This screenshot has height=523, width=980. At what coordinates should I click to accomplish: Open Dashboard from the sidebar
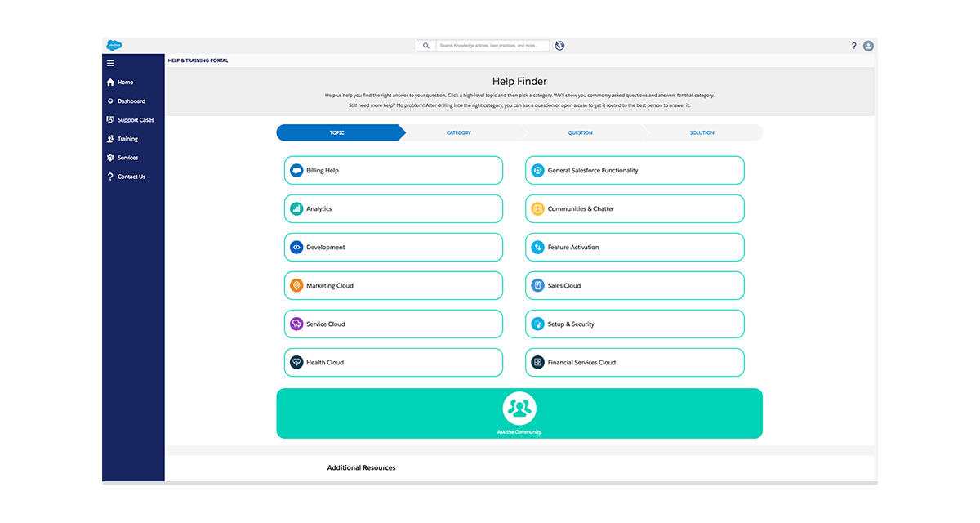(x=131, y=101)
